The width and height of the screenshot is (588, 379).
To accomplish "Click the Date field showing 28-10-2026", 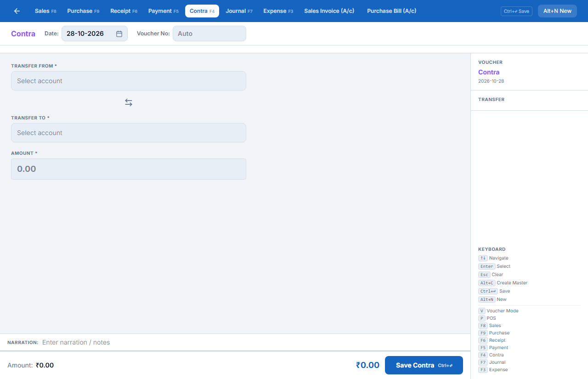I will coord(95,34).
